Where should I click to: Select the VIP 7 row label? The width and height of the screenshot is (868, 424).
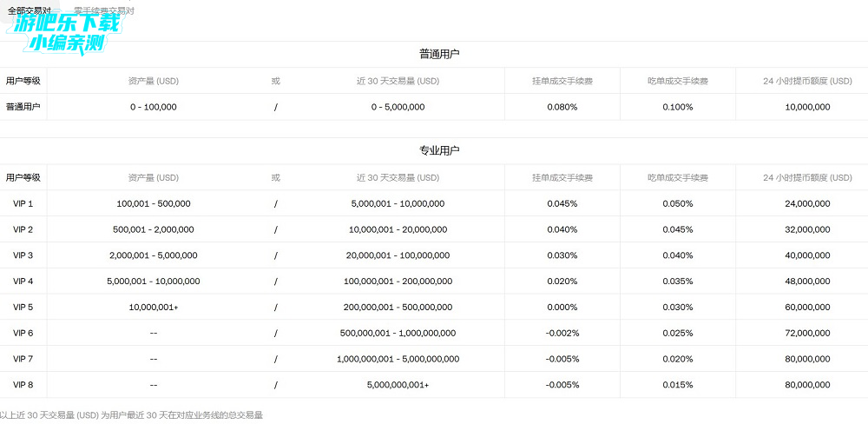coord(23,359)
